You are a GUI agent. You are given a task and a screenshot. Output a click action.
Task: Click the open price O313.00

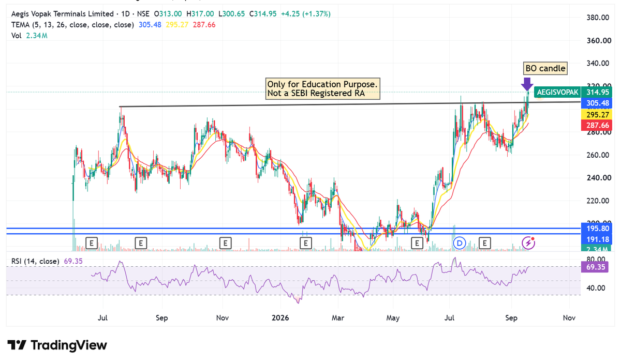point(169,14)
